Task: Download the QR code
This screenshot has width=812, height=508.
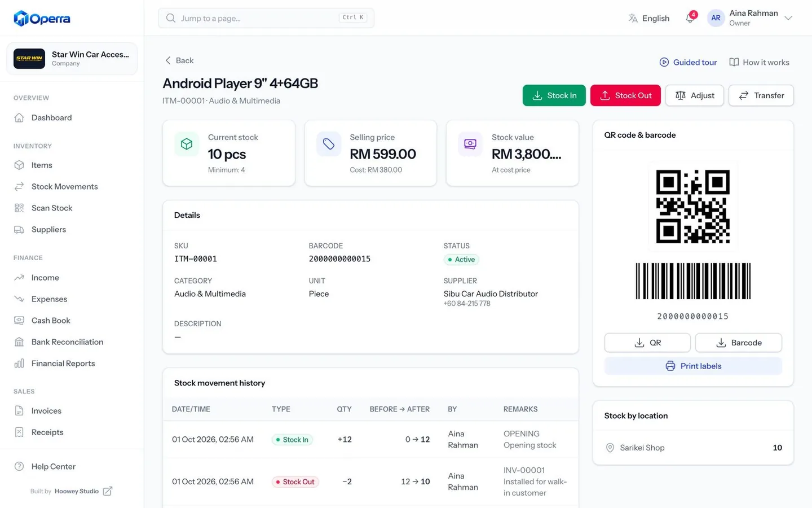Action: tap(647, 343)
